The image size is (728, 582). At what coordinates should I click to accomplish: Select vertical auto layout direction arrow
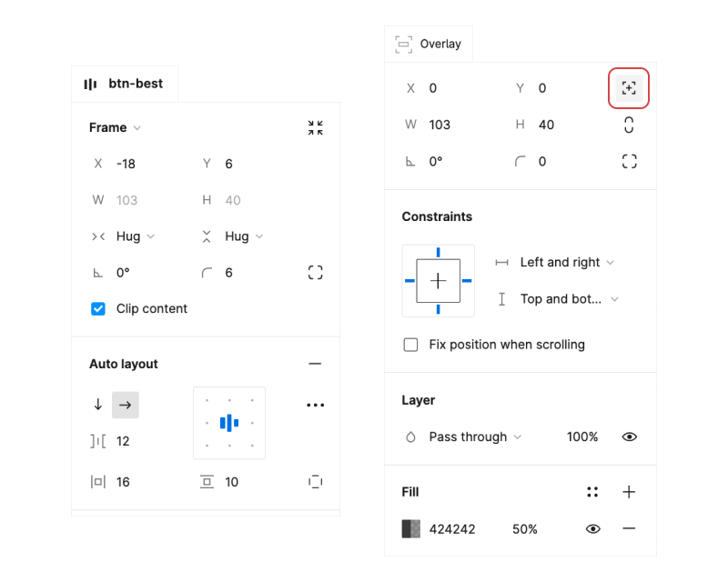click(x=98, y=406)
